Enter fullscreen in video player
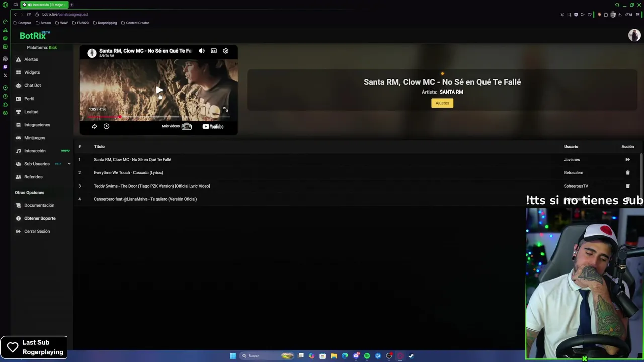Image resolution: width=644 pixels, height=362 pixels. [x=226, y=109]
